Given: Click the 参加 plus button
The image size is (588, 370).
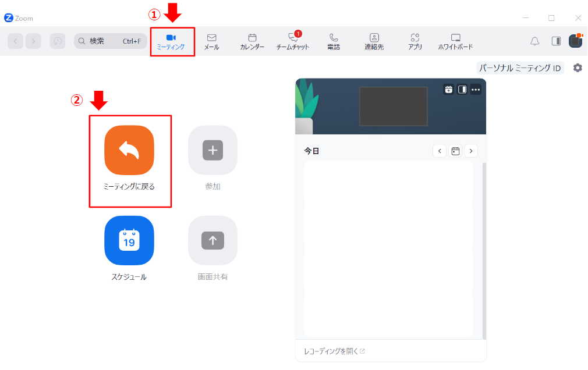Looking at the screenshot, I should [x=212, y=150].
